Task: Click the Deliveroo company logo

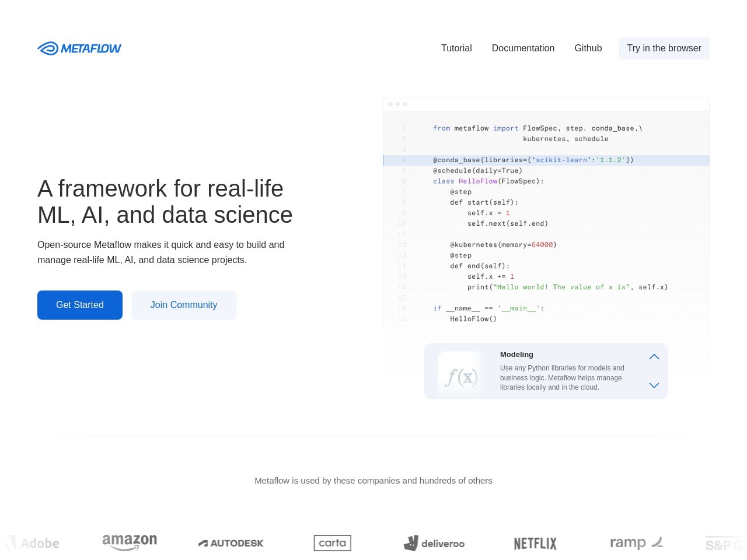Action: click(x=434, y=543)
